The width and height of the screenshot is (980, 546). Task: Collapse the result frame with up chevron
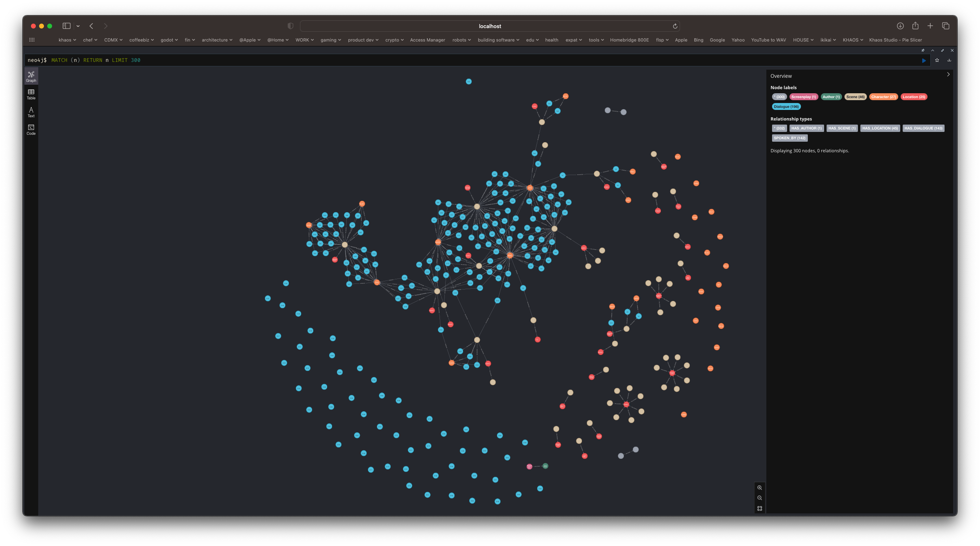pos(932,50)
